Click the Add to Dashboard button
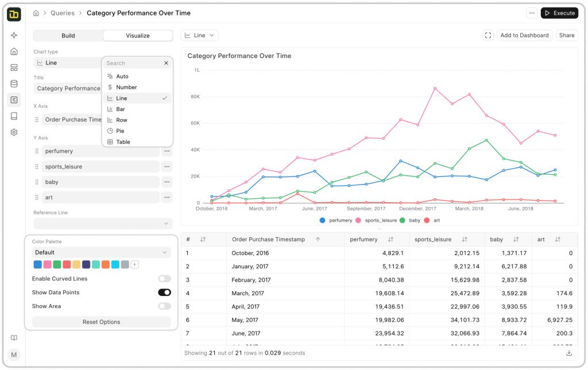The width and height of the screenshot is (588, 370). coord(524,36)
